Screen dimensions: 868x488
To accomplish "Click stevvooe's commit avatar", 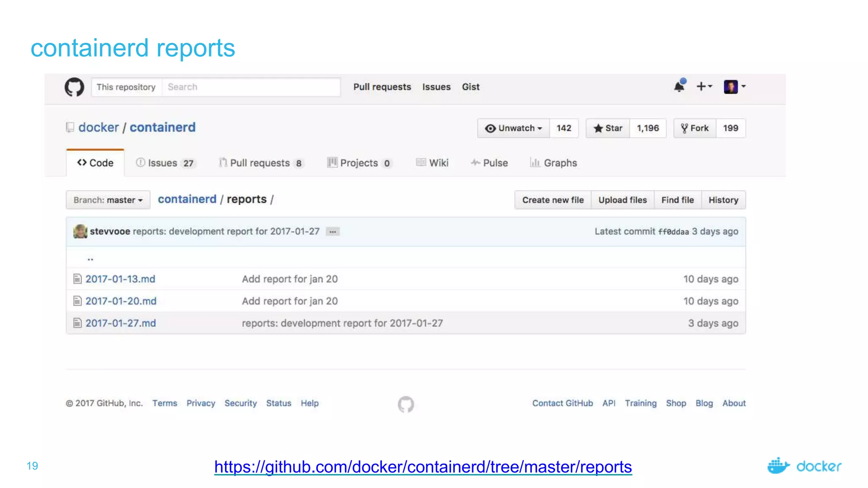I will pos(80,231).
